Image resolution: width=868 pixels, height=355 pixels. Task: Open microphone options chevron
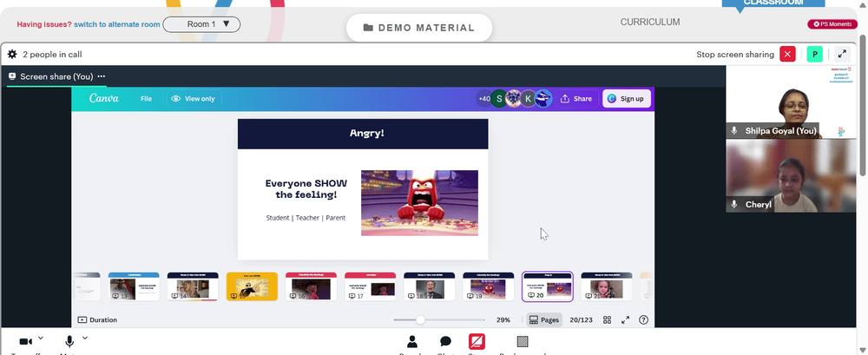click(x=85, y=338)
